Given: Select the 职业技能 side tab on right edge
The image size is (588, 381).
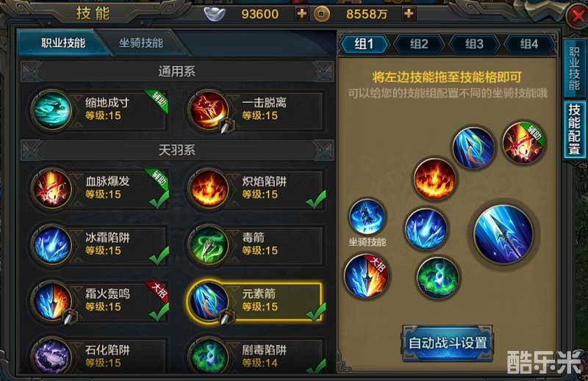Looking at the screenshot, I should (x=574, y=68).
